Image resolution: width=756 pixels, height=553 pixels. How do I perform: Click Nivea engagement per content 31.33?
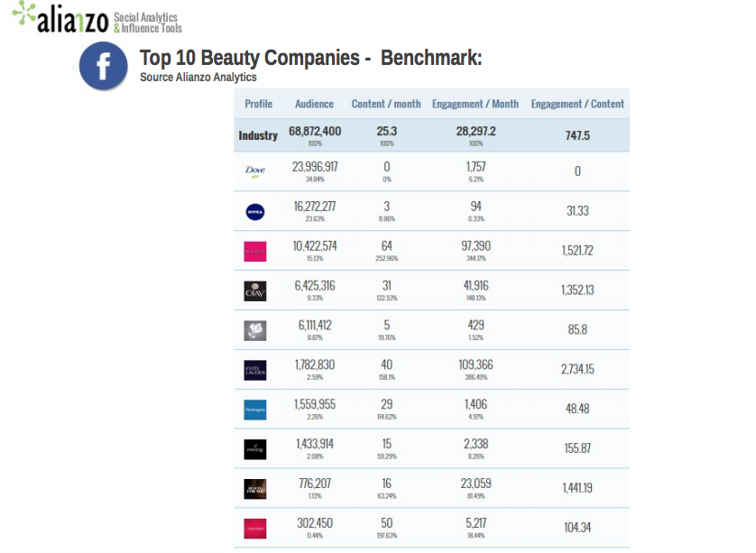(x=577, y=211)
